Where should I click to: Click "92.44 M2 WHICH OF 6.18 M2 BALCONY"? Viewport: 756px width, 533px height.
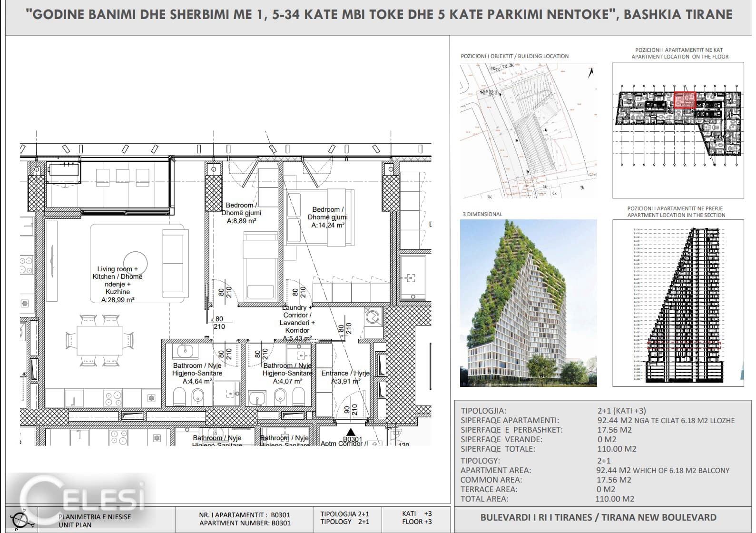pos(663,470)
